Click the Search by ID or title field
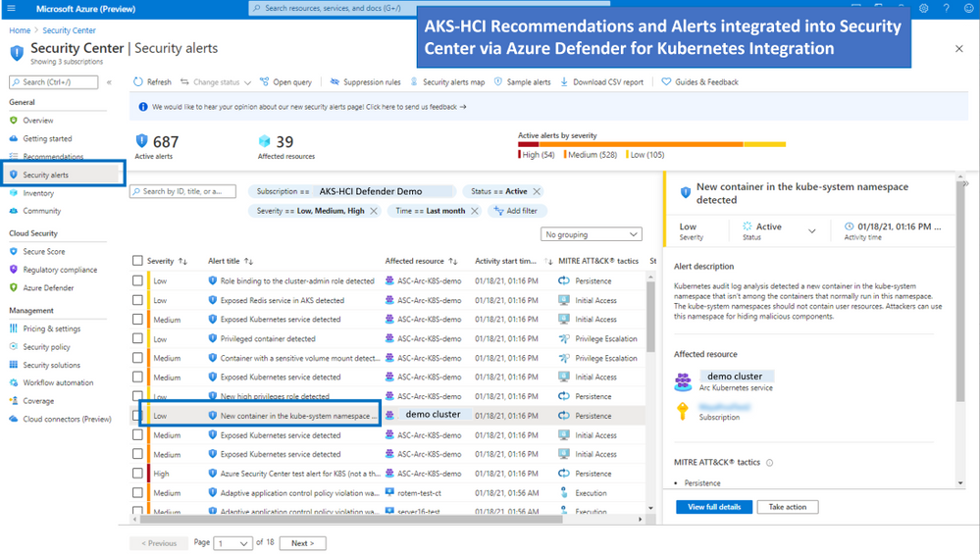 point(183,191)
